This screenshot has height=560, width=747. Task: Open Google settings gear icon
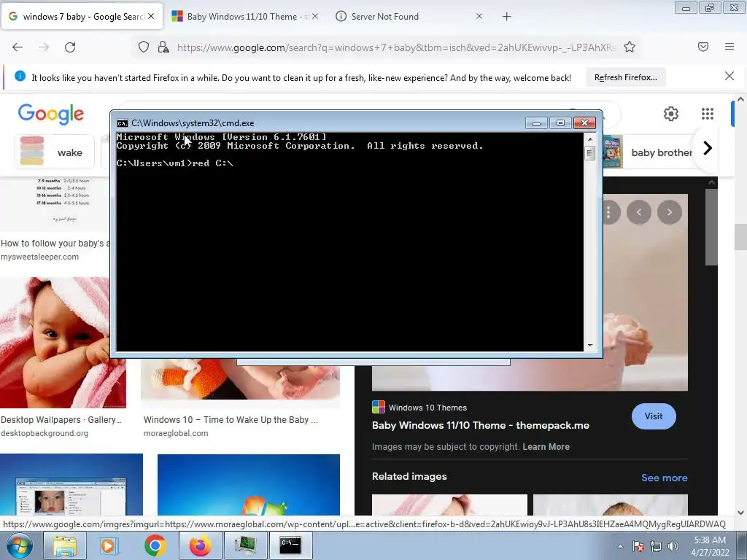(671, 114)
